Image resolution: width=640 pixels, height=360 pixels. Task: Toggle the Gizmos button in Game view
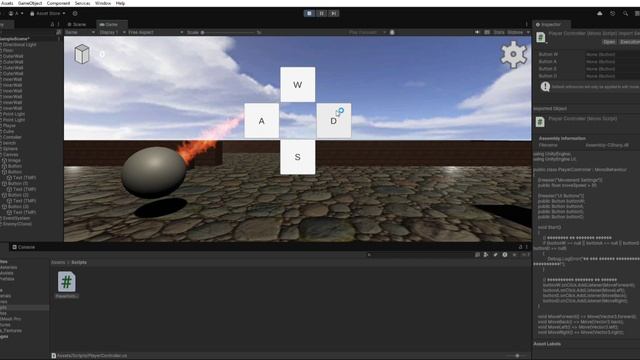coord(515,32)
